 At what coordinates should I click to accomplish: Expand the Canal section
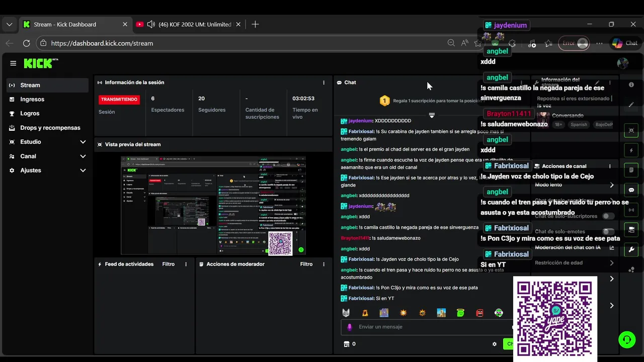pyautogui.click(x=48, y=156)
